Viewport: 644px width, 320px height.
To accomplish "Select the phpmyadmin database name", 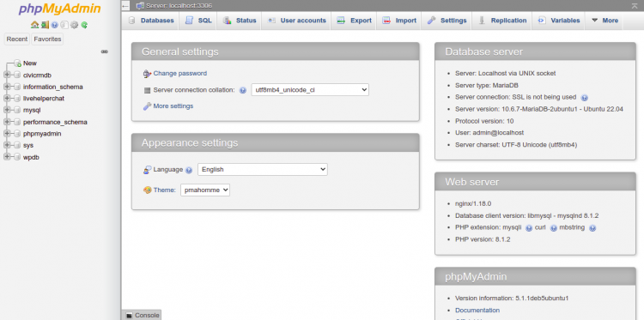I will pos(42,134).
